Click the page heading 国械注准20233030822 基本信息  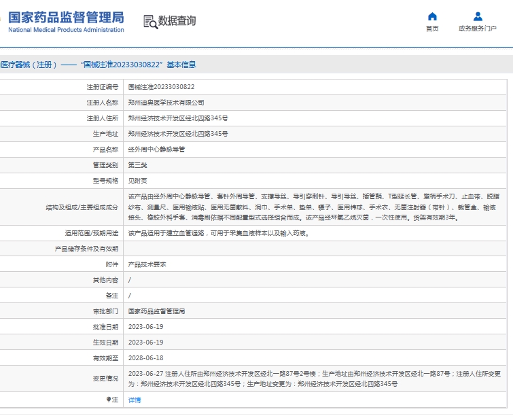pos(139,65)
